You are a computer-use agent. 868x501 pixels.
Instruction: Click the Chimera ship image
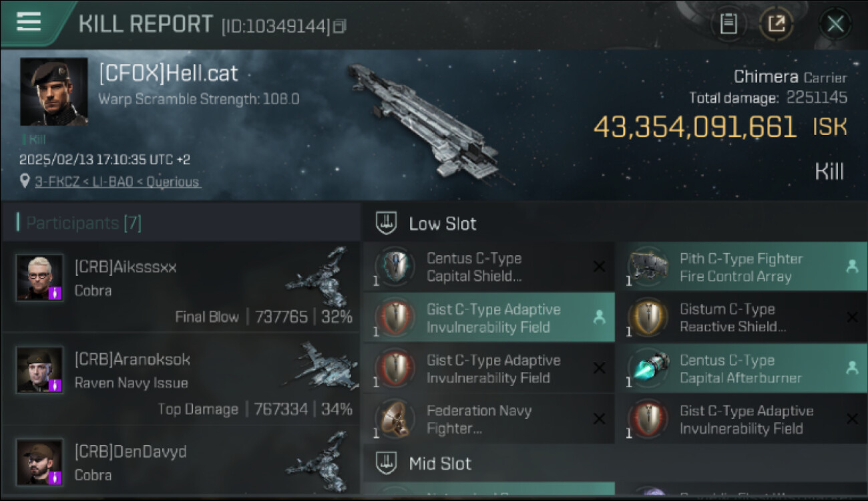pos(427,120)
